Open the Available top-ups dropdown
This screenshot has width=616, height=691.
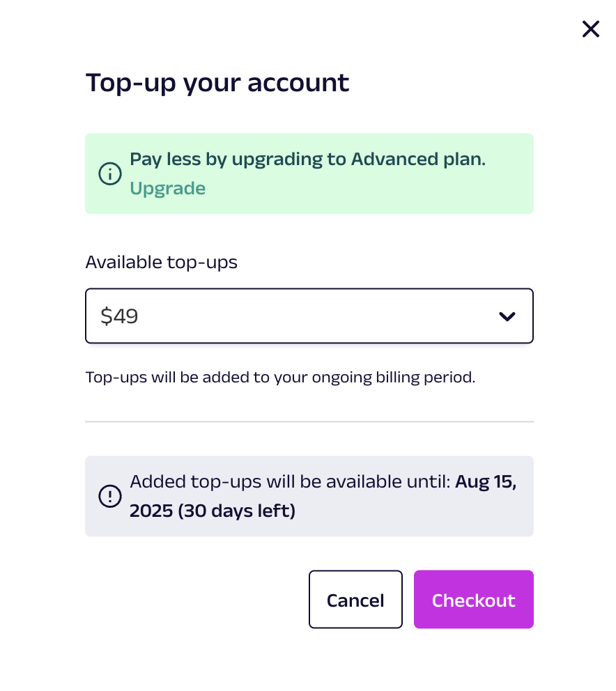click(x=309, y=316)
